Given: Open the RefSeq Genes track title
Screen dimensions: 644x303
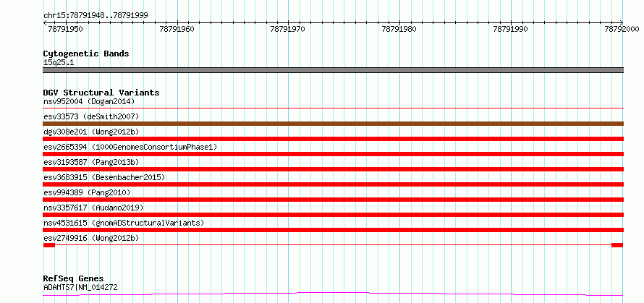Looking at the screenshot, I should click(74, 279).
